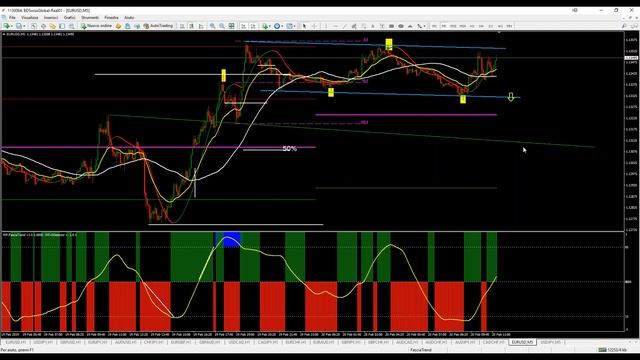The image size is (640, 360).
Task: Select the Fibonacci Retracement tool
Action: point(363,26)
